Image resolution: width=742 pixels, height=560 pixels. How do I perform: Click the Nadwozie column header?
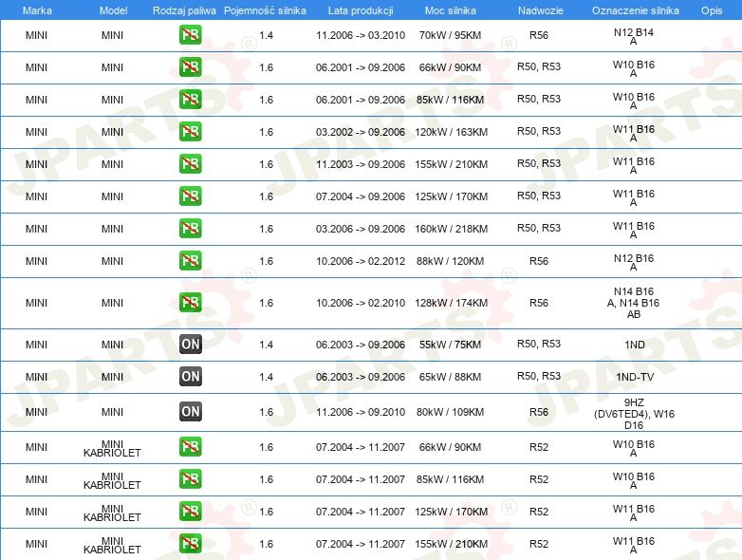pyautogui.click(x=541, y=10)
